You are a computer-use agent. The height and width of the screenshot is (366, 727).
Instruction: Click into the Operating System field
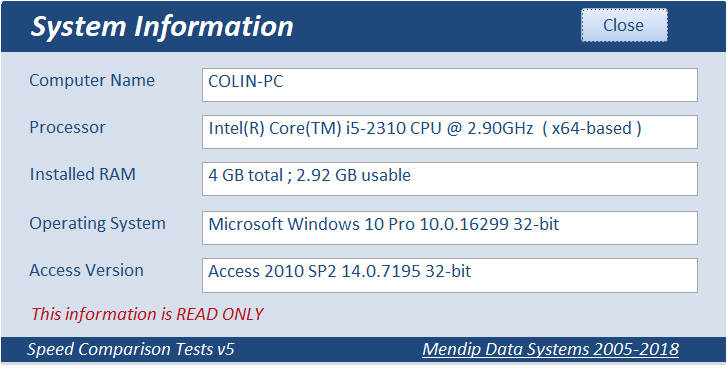(450, 228)
